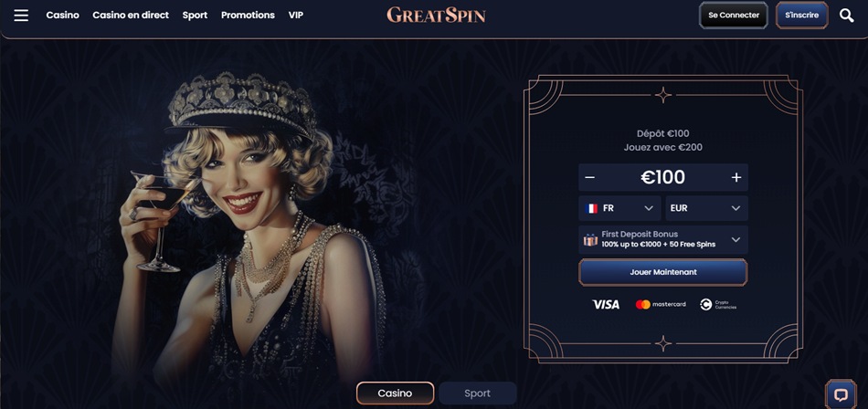The width and height of the screenshot is (868, 409).
Task: Click the Mastercard payment logo
Action: tap(661, 304)
